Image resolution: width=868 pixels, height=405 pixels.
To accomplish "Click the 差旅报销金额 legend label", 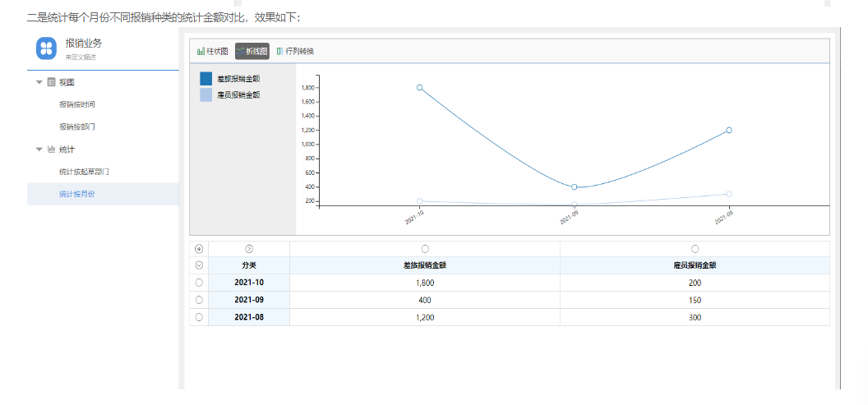I will point(238,79).
